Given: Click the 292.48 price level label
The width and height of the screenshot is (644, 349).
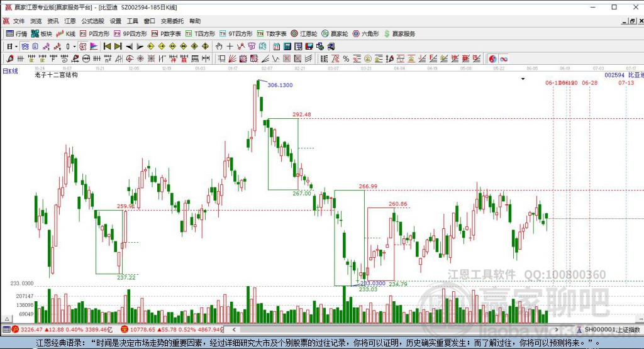Looking at the screenshot, I should click(302, 114).
